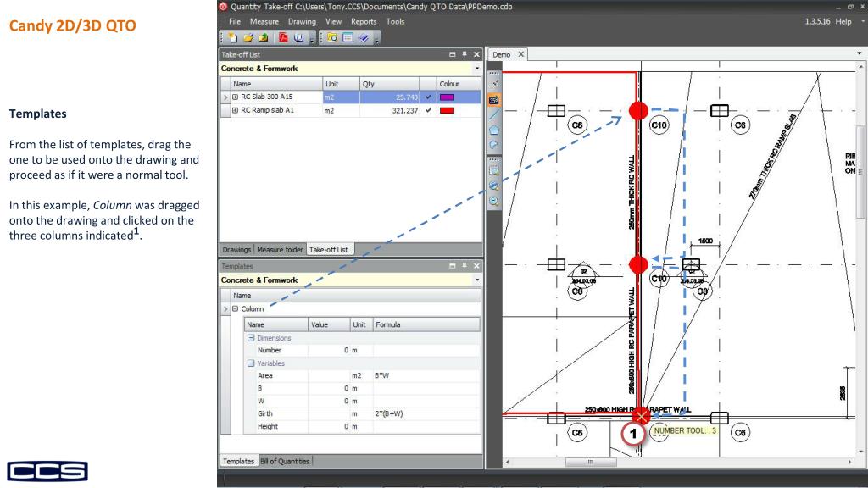Viewport: 868px width, 488px height.
Task: Click the blue U drawing icon
Action: point(299,37)
